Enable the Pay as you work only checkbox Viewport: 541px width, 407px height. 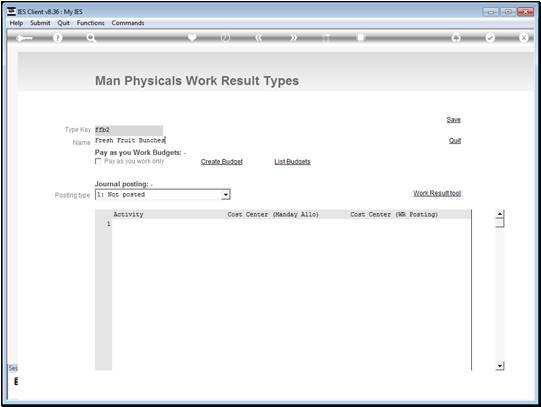click(x=98, y=161)
